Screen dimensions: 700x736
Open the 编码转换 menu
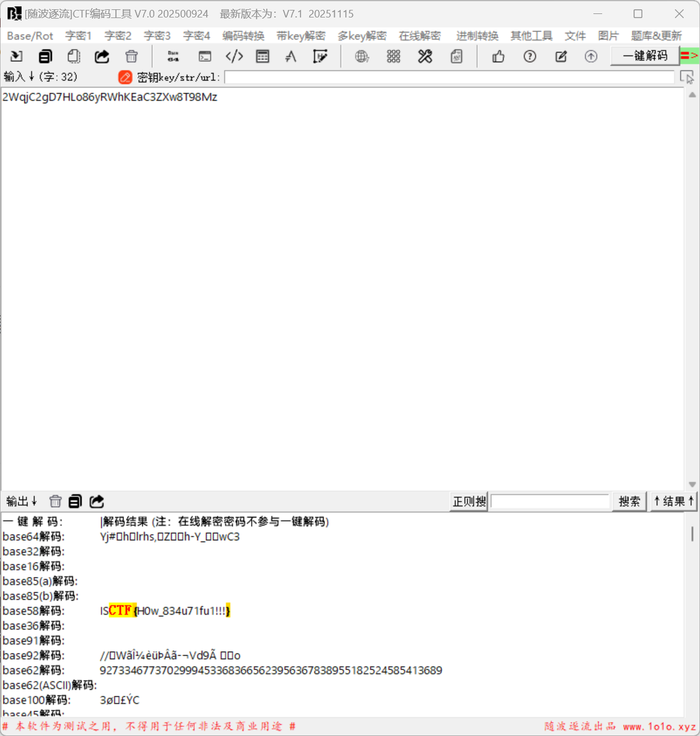243,36
